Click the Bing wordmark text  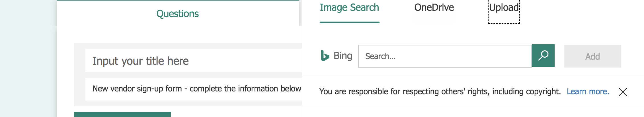coord(343,56)
